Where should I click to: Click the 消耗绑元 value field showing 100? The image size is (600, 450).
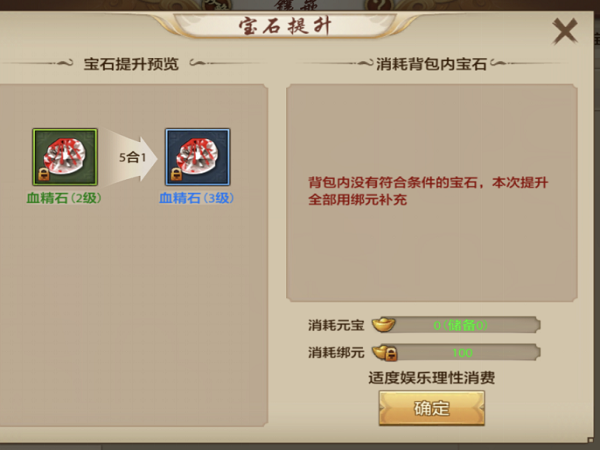[463, 352]
